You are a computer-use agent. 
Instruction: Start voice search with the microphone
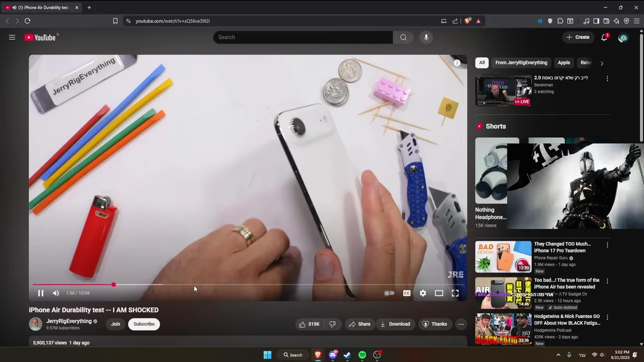coord(426,37)
